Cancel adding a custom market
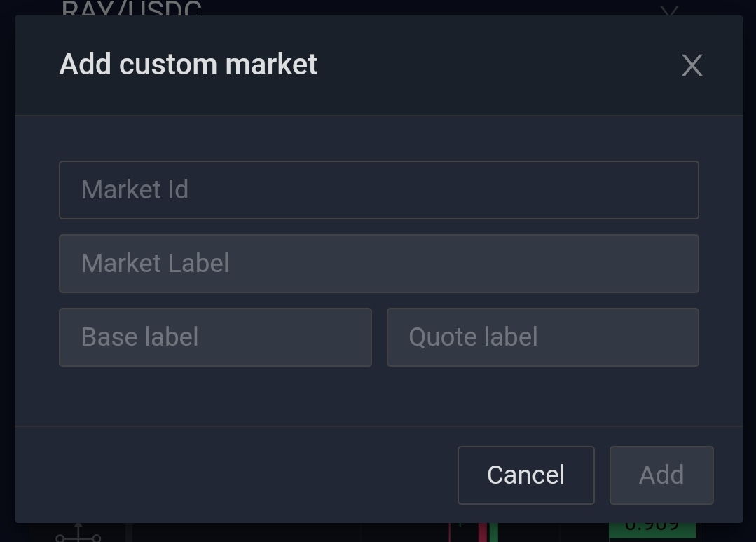Screen dimensions: 756x542 [525, 475]
